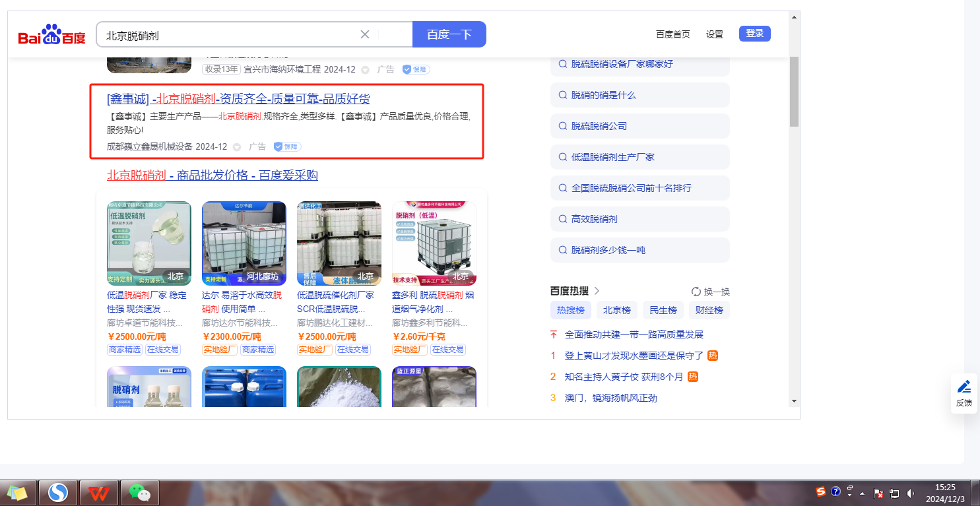This screenshot has width=980, height=506.
Task: Click the 成都巍立鑫晟机械设备 source name
Action: (150, 146)
